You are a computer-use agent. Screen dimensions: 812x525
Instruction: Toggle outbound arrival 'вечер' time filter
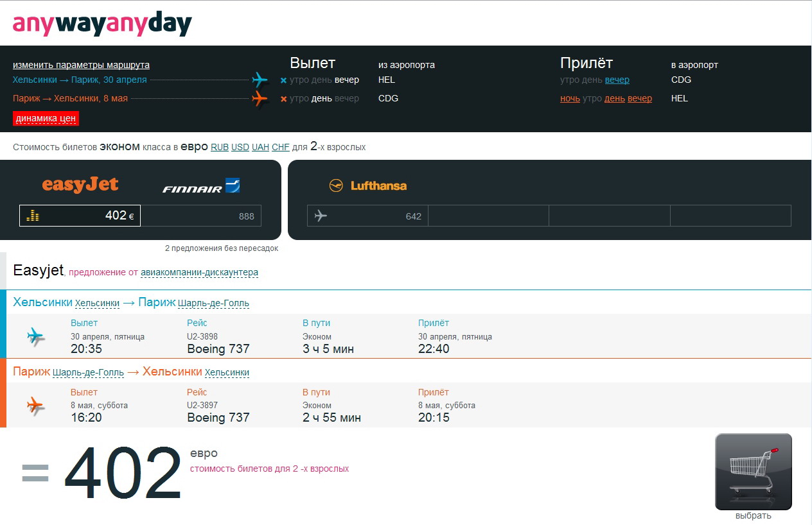(617, 80)
